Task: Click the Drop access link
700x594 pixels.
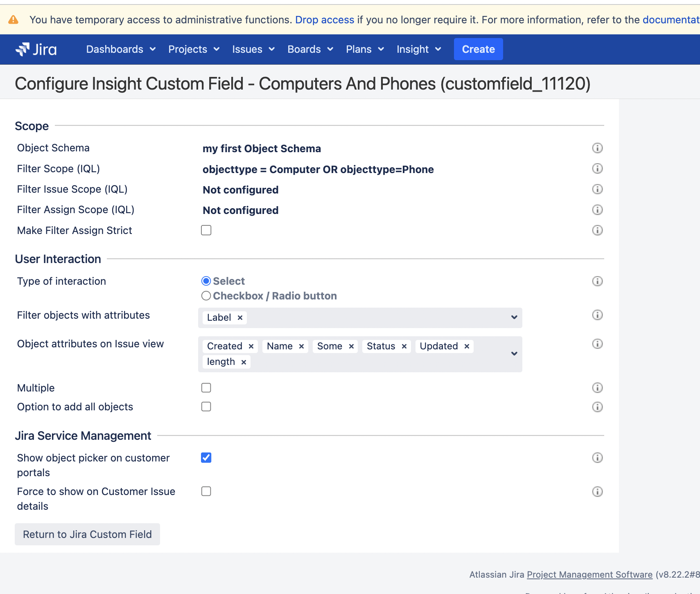Action: point(325,19)
